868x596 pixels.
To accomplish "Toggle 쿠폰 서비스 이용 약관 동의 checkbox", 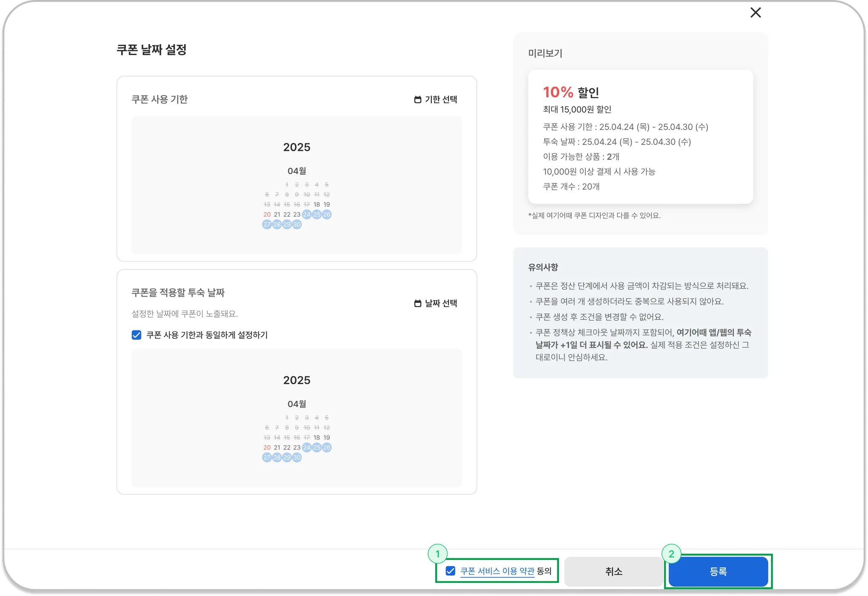I will click(x=451, y=571).
